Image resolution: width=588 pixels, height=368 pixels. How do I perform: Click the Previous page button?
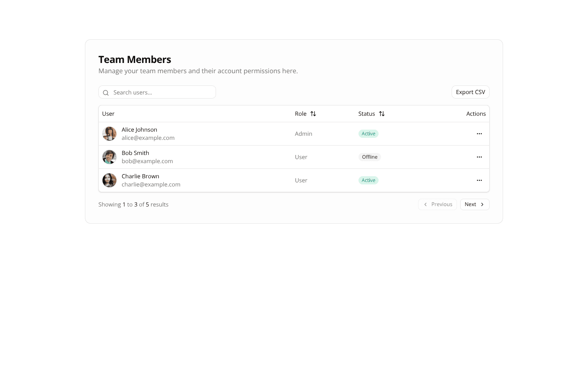point(437,204)
